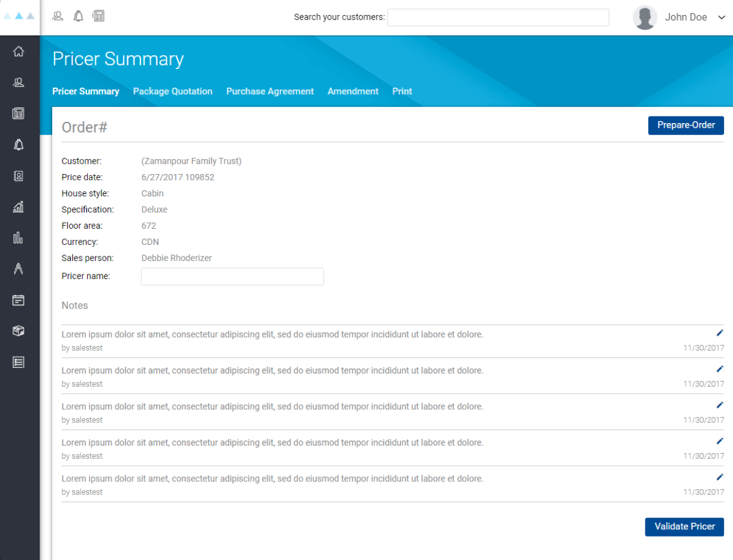Open the document list icon at sidebar bottom

19,362
